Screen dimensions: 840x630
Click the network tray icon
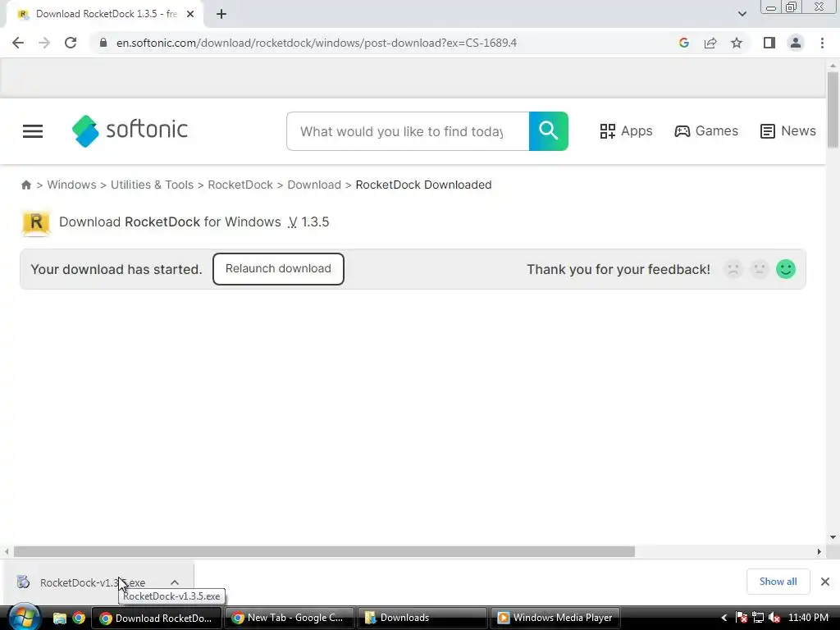click(758, 618)
